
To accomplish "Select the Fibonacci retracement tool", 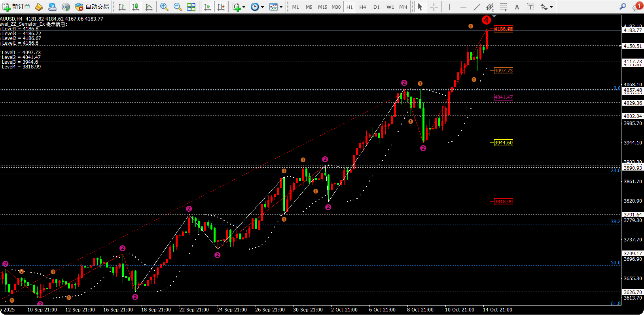I will click(x=503, y=7).
